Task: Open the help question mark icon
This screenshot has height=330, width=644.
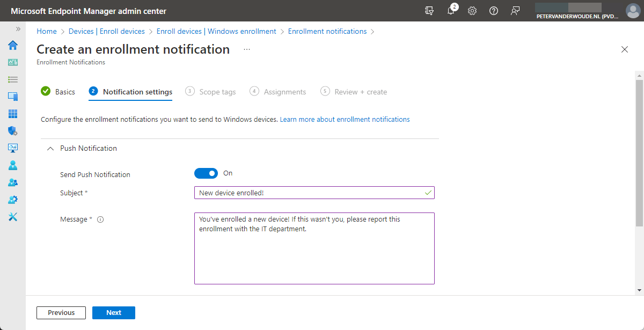Action: [494, 11]
